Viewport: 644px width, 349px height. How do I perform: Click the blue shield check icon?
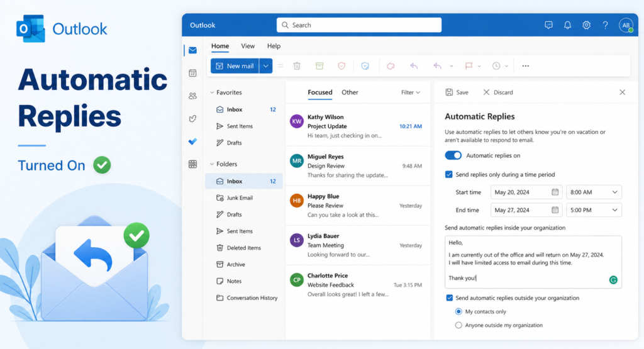pos(365,65)
